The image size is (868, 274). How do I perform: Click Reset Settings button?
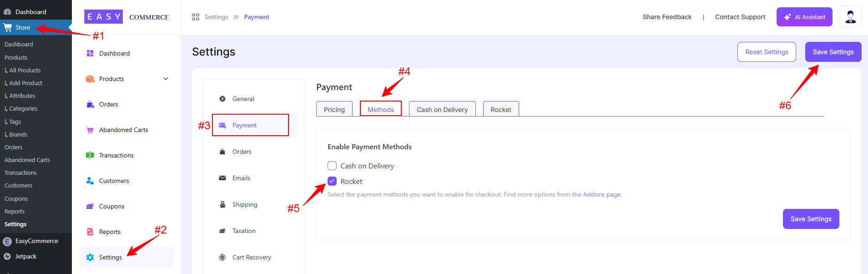[x=767, y=52]
